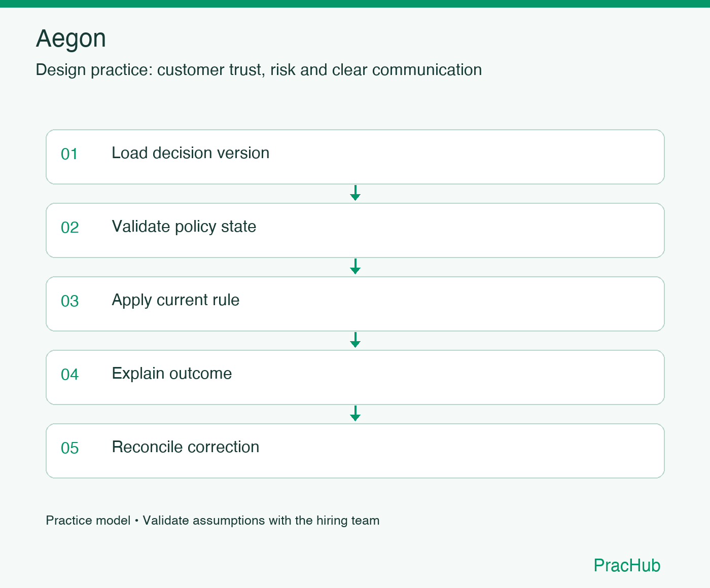
Task: Select step number 03
Action: coord(70,301)
